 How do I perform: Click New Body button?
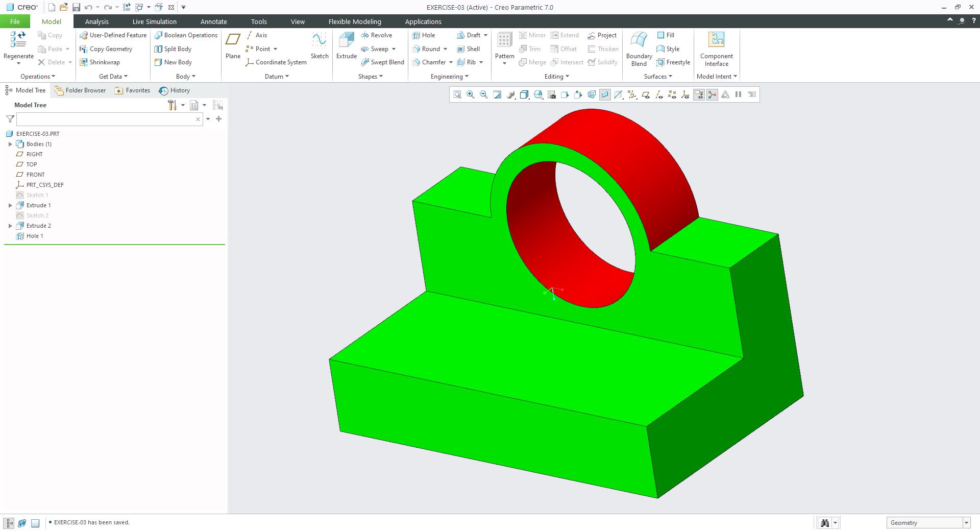[x=173, y=62]
